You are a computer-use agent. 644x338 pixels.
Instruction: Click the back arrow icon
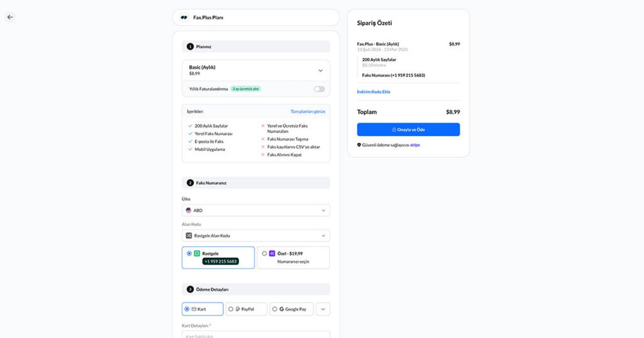click(x=10, y=17)
